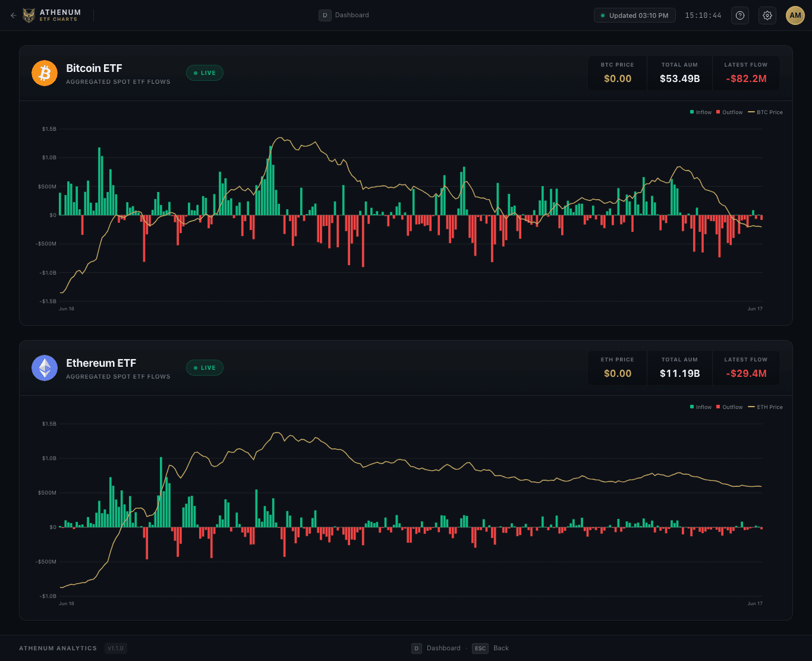Toggle Inflow legend in Ethereum chart
The height and width of the screenshot is (661, 812).
tap(701, 407)
